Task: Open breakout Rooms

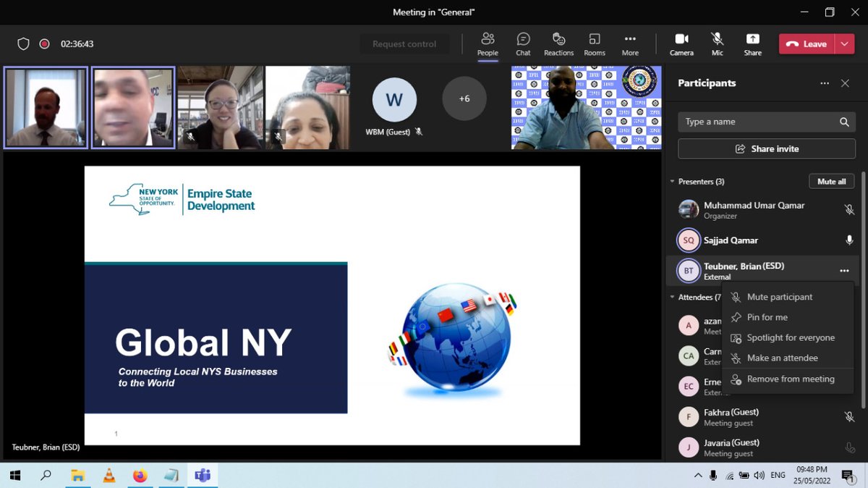Action: point(595,43)
